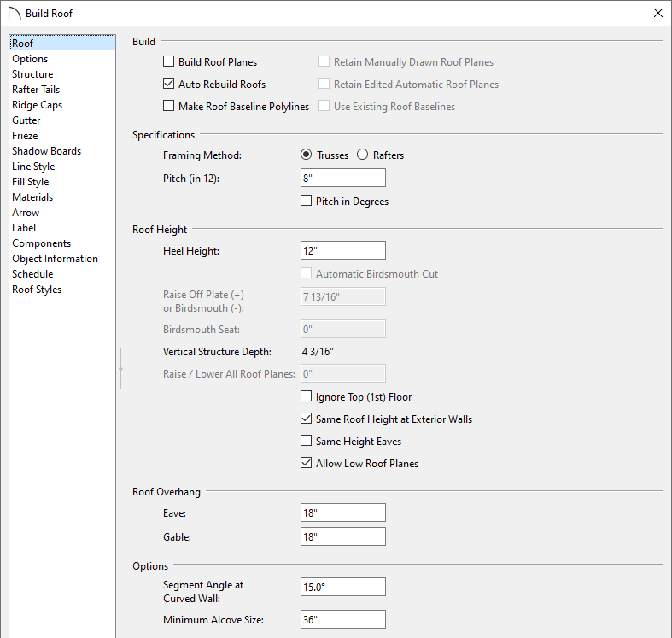
Task: Enable Make Roof Baseline Polylines
Action: tap(169, 106)
